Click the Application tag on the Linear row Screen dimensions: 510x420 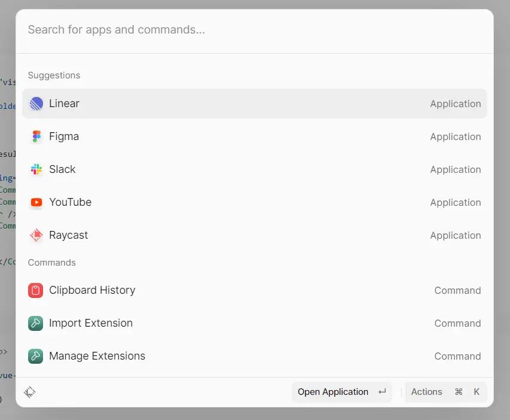[x=455, y=104]
